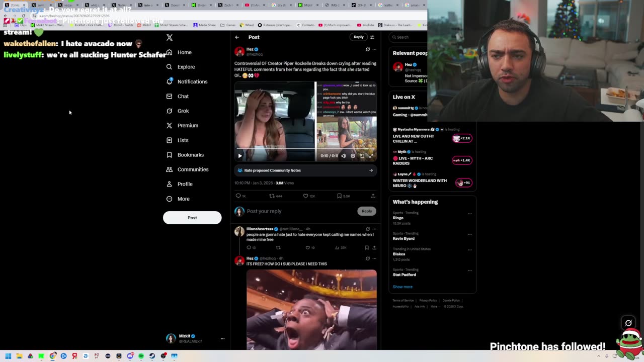Open options for the Ringo trend
This screenshot has height=362, width=644.
click(470, 214)
